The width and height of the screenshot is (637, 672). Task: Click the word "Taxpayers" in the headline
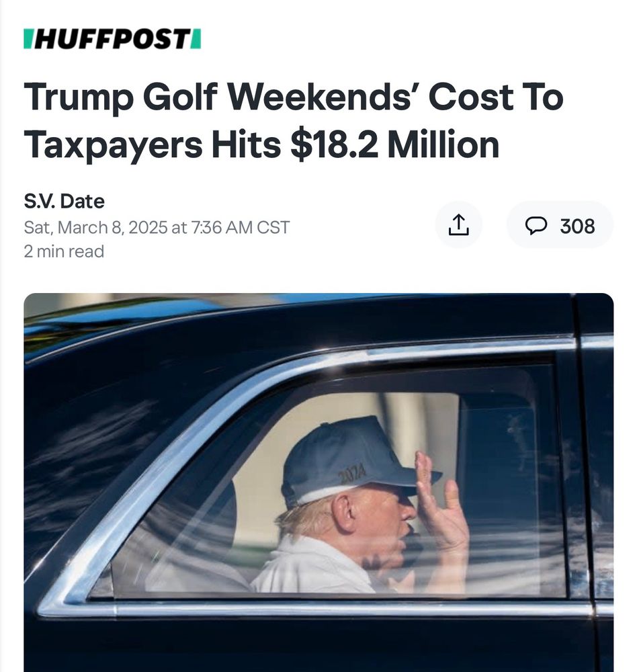113,146
